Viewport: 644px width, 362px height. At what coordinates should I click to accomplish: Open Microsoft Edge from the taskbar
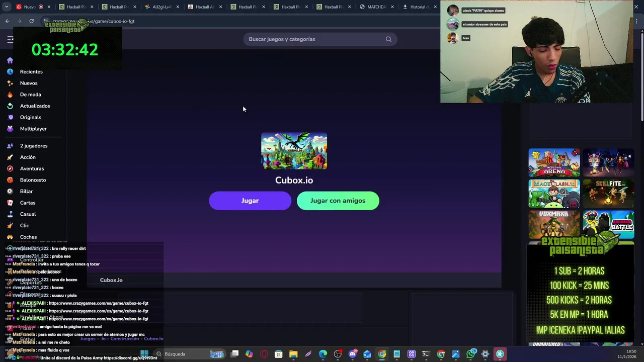323,354
